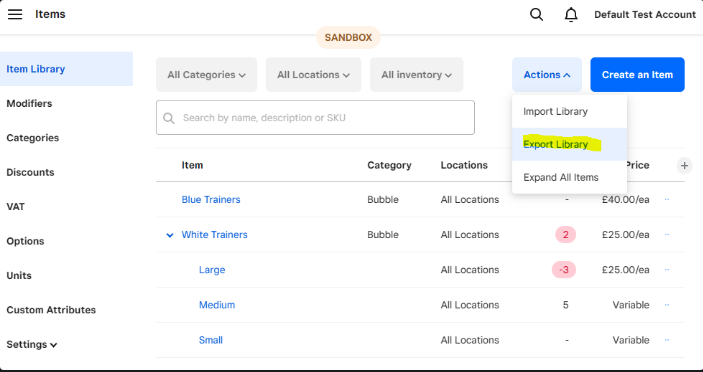Open the All Locations filter dropdown
Image resolution: width=703 pixels, height=372 pixels.
point(313,75)
